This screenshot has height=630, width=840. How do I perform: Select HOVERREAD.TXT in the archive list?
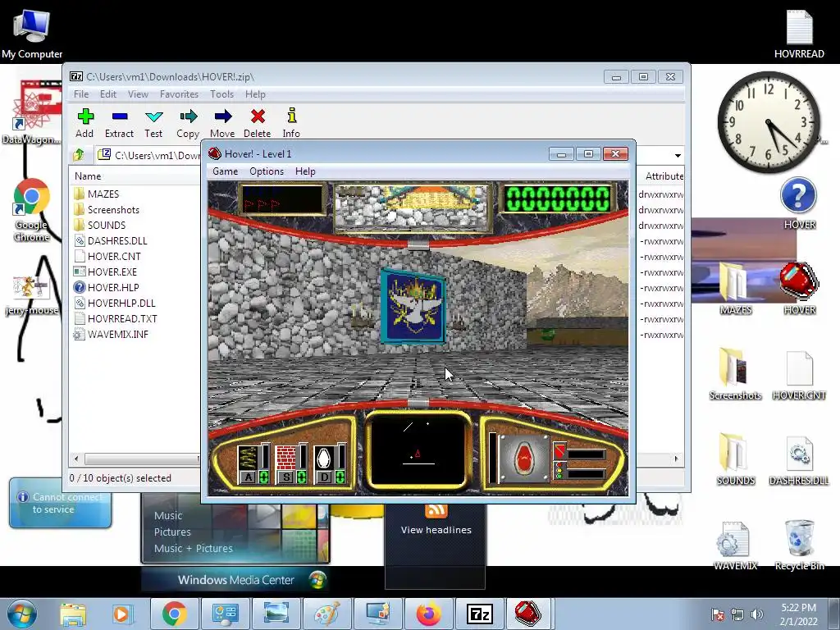click(116, 318)
